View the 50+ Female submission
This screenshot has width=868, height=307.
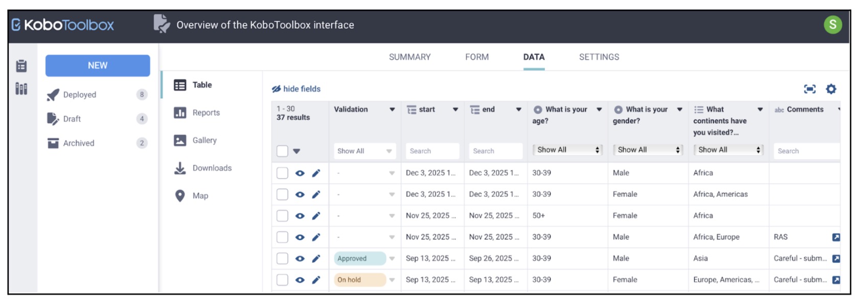[x=300, y=216]
